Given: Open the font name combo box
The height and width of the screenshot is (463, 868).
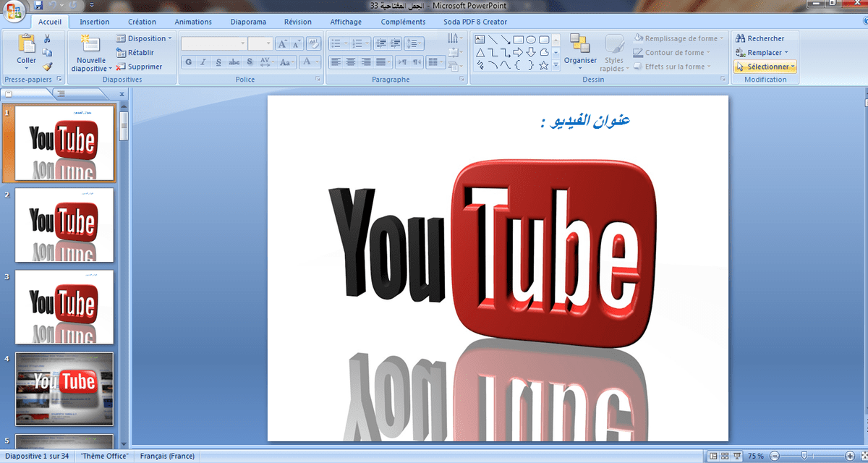Looking at the screenshot, I should tap(214, 44).
